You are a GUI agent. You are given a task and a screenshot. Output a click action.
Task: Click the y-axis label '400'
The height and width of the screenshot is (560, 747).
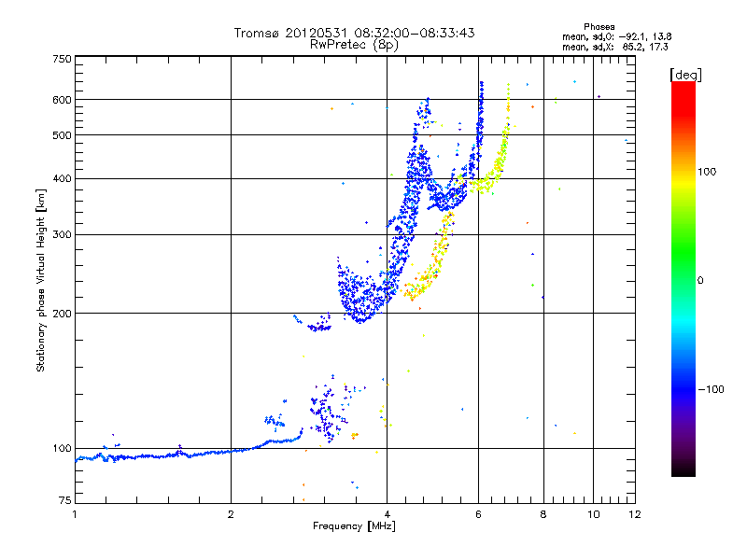click(62, 179)
